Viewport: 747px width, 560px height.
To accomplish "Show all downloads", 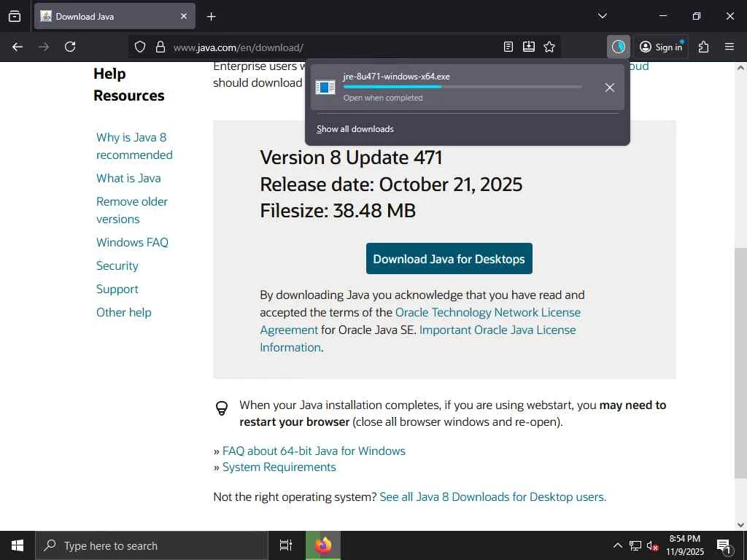I will point(355,129).
